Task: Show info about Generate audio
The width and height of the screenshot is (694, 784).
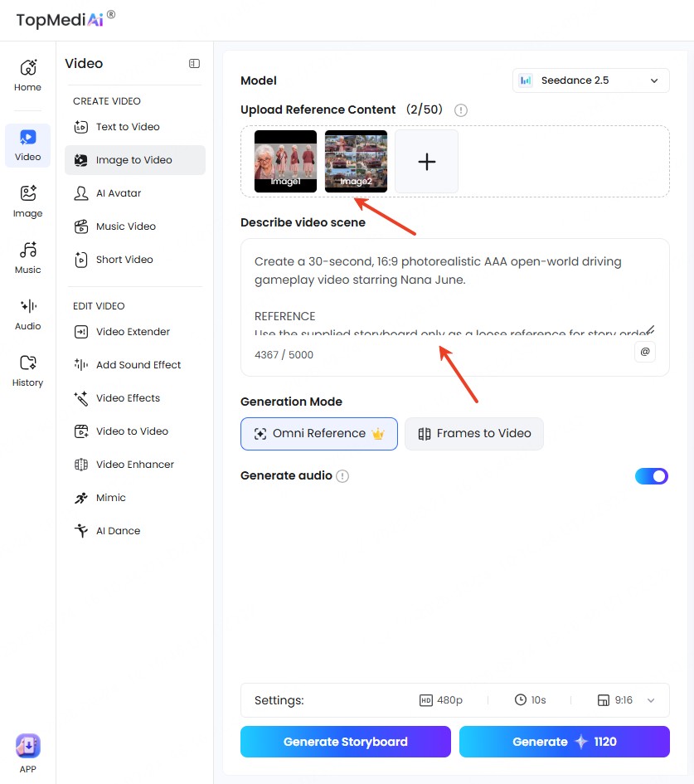Action: [342, 476]
